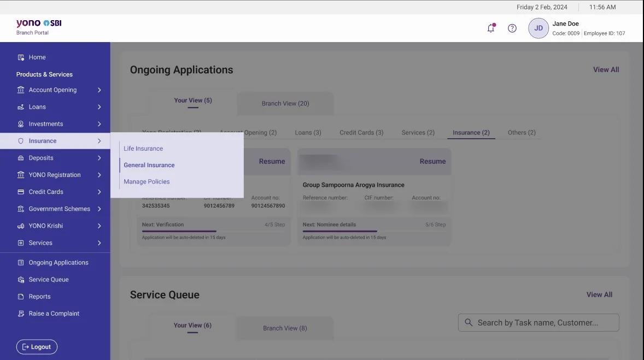The height and width of the screenshot is (360, 644).
Task: Open the notifications bell icon
Action: click(x=491, y=28)
